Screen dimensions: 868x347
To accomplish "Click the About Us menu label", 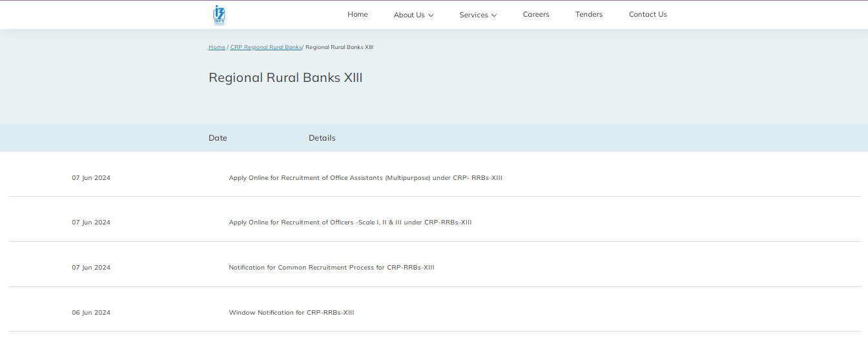I will pyautogui.click(x=409, y=15).
